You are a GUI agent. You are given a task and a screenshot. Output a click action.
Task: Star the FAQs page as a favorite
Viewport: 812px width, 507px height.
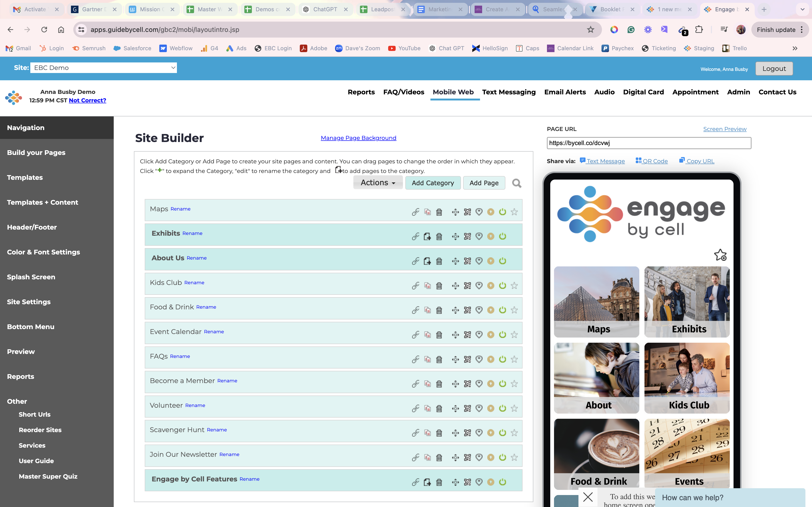click(514, 359)
